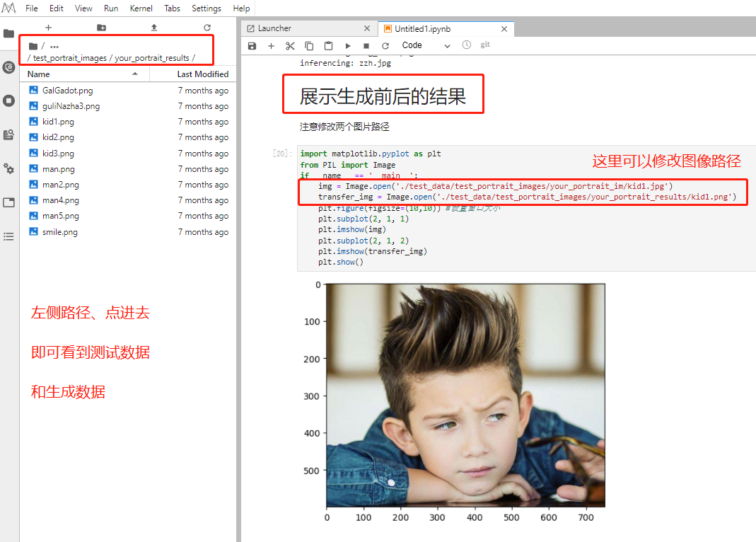Screen dimensions: 756x542
Task: Click the Upload Files icon
Action: [x=154, y=28]
